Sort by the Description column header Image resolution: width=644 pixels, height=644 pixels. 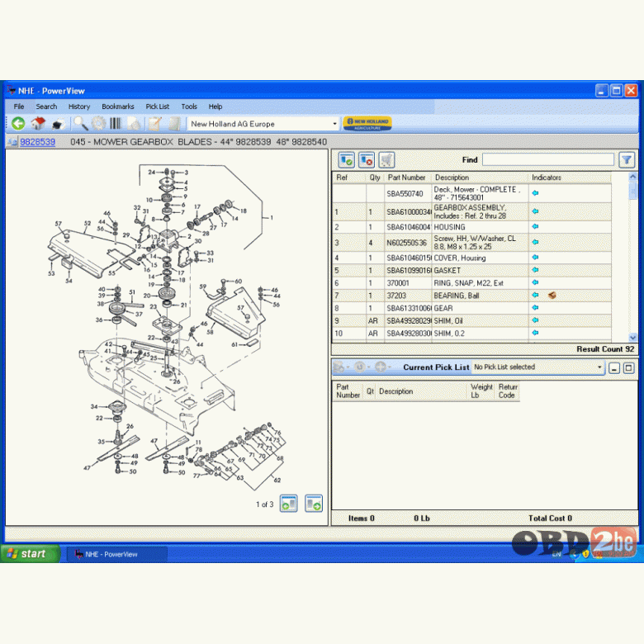(x=480, y=178)
